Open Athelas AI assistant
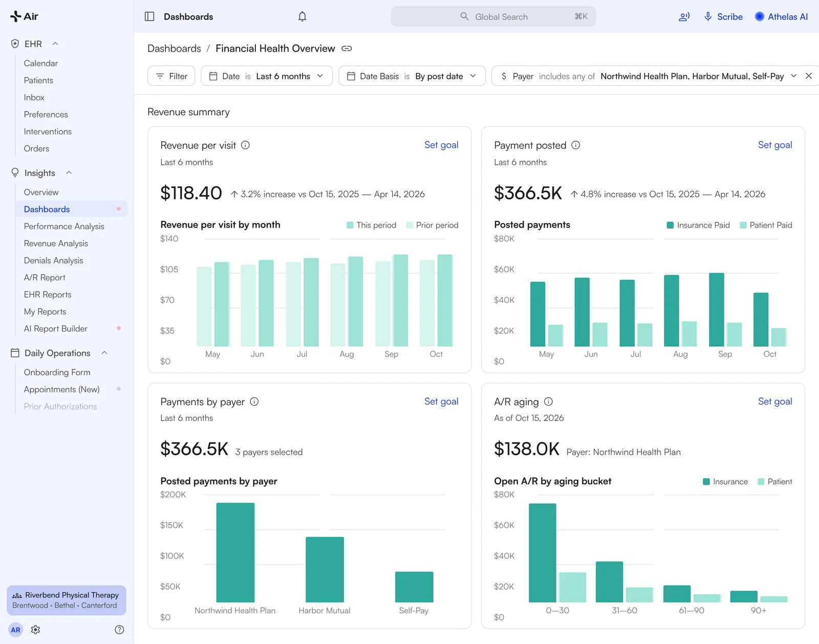Image resolution: width=819 pixels, height=644 pixels. (782, 16)
